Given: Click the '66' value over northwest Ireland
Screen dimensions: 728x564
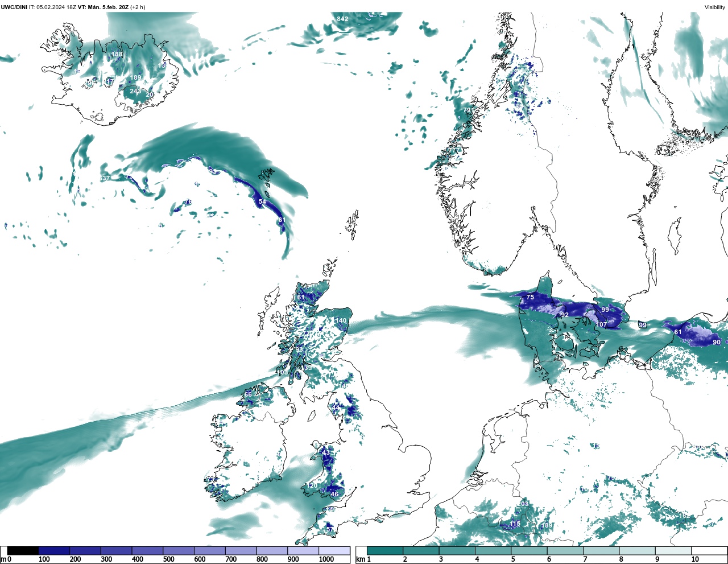Looking at the screenshot, I should (248, 394).
